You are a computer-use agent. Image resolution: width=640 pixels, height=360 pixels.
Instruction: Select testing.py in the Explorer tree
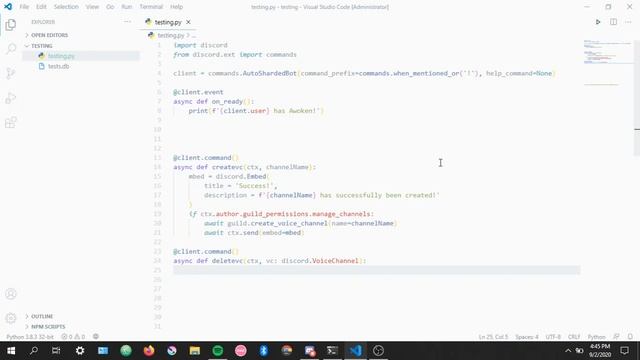click(x=61, y=56)
